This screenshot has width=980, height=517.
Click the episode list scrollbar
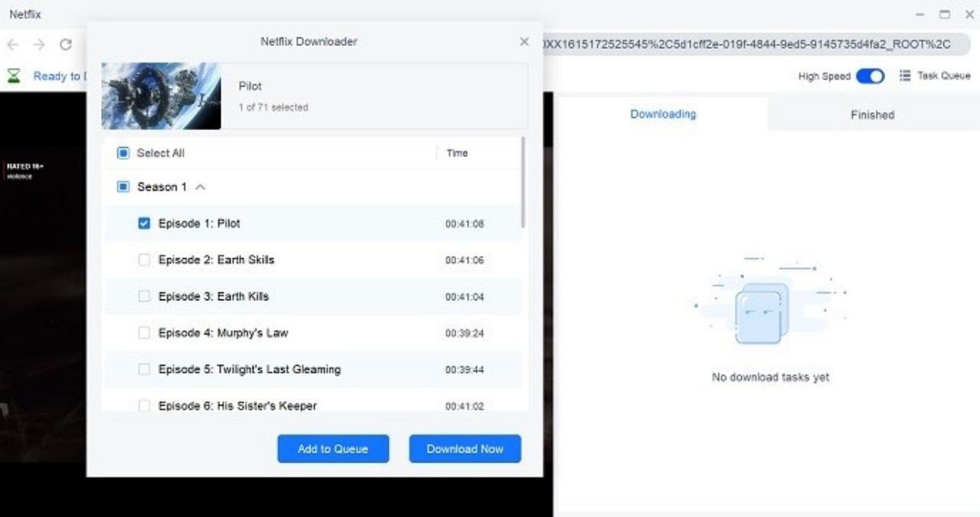click(x=524, y=182)
